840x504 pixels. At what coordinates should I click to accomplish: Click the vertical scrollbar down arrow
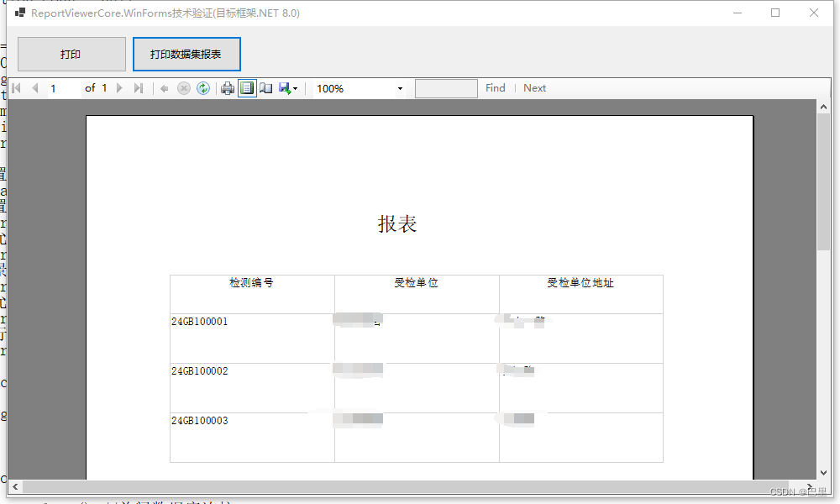coord(824,471)
